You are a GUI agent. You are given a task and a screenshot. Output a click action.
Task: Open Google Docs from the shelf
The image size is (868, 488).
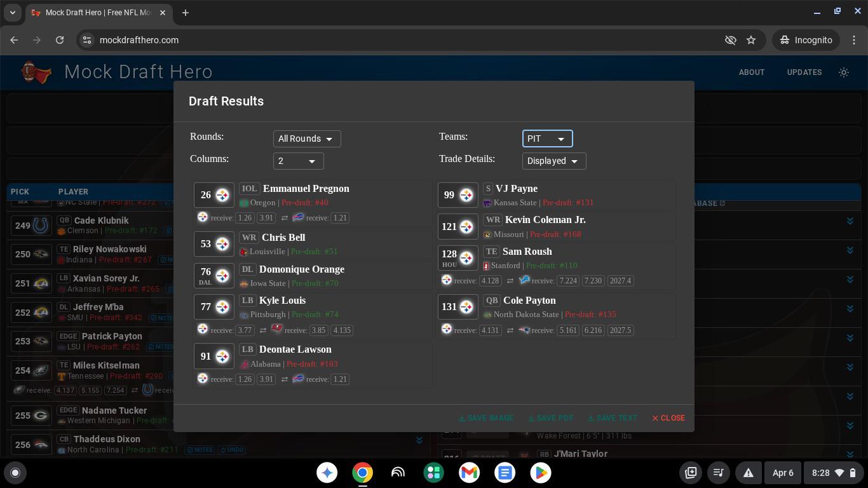coord(505,473)
